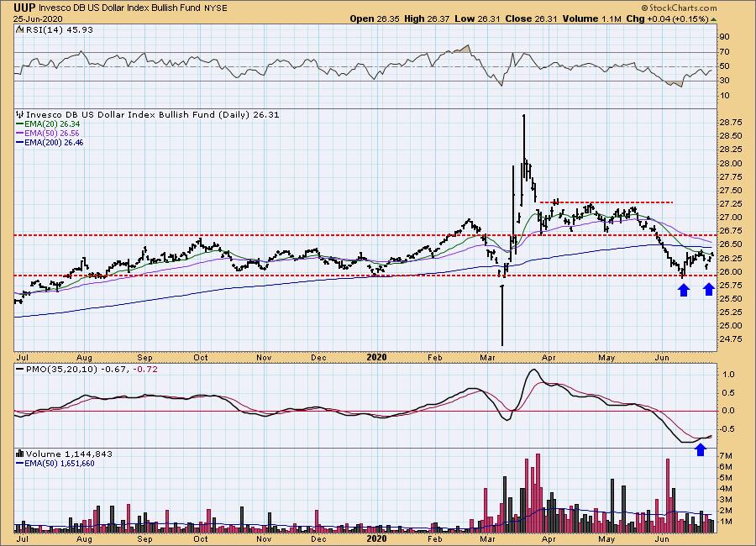
Task: Select the UUP ticker symbol in header
Action: [24, 8]
